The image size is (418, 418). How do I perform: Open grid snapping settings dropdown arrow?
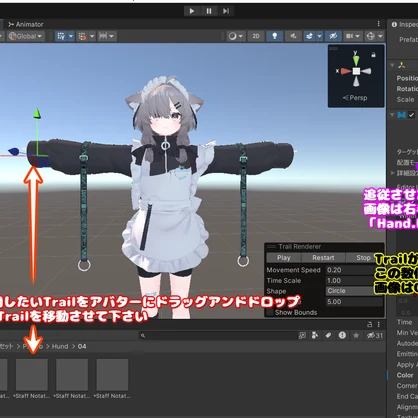click(x=92, y=36)
